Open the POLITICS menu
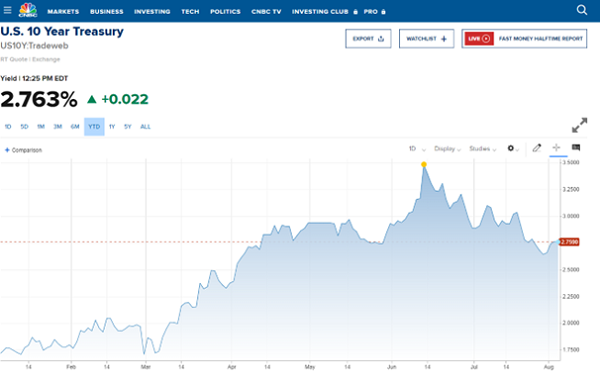Viewport: 600px width, 383px height. point(225,11)
